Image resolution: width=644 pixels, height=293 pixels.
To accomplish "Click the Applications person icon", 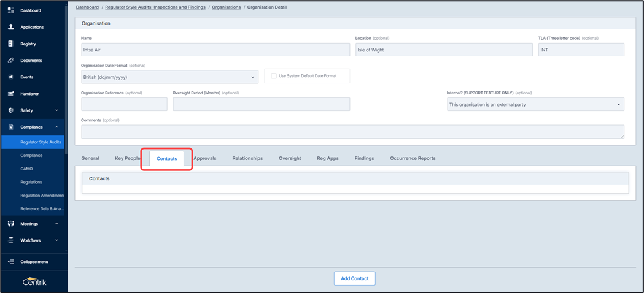I will tap(10, 27).
